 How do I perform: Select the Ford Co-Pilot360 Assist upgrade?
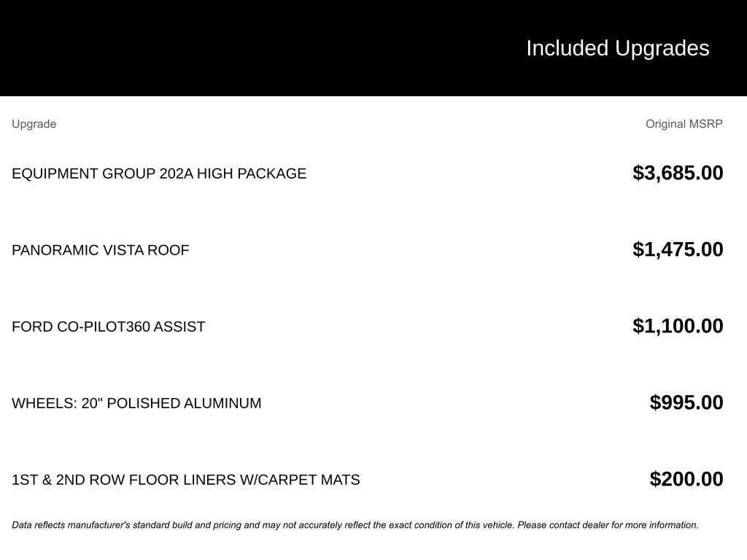pyautogui.click(x=109, y=327)
